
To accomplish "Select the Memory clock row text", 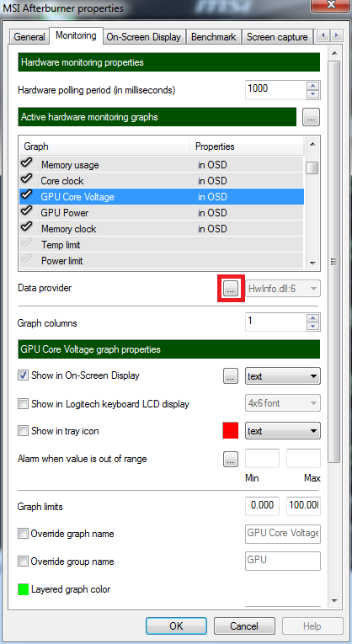I will pyautogui.click(x=68, y=229).
